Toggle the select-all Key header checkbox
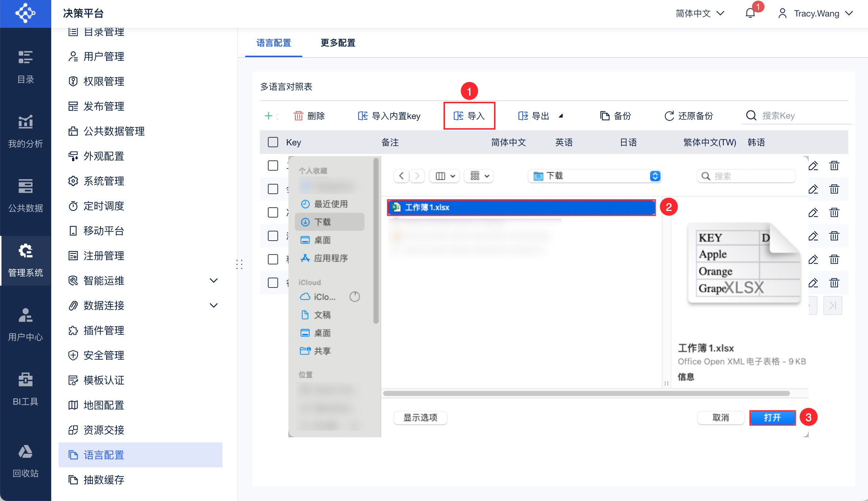This screenshot has height=501, width=868. point(273,142)
